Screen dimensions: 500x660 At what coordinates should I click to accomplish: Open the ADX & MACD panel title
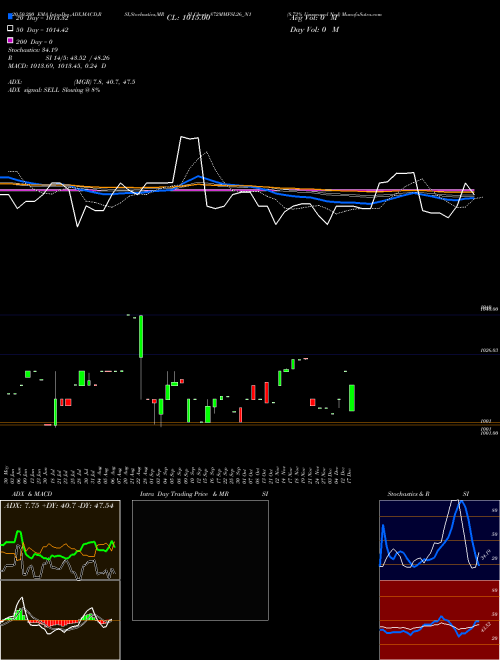pos(32,494)
